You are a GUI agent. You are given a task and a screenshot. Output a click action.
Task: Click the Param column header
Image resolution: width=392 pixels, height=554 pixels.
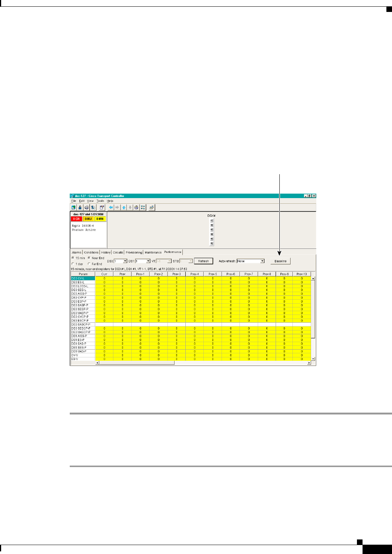point(83,274)
